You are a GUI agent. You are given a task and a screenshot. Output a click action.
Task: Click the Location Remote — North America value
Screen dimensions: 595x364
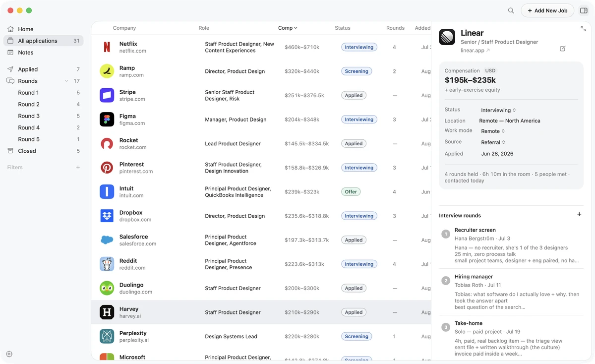click(x=510, y=121)
